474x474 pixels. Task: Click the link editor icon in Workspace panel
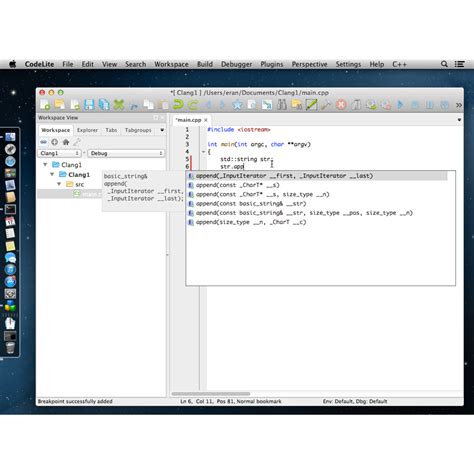pos(44,142)
